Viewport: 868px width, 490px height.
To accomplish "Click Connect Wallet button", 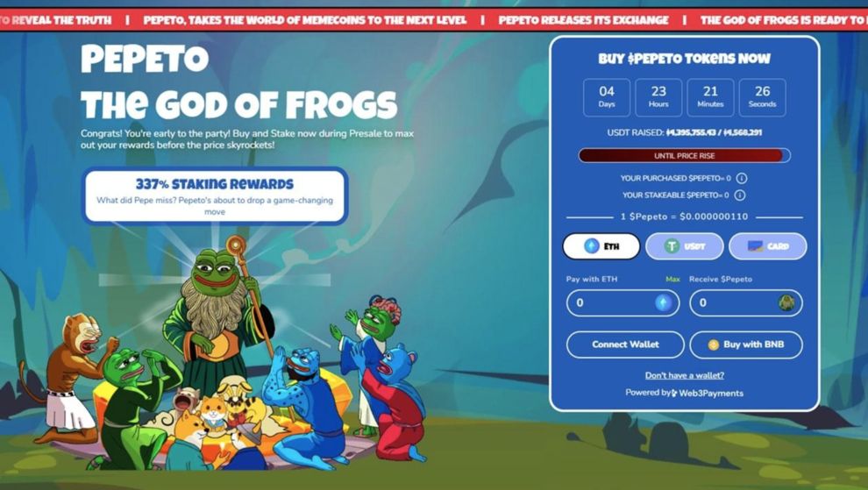I will (625, 344).
